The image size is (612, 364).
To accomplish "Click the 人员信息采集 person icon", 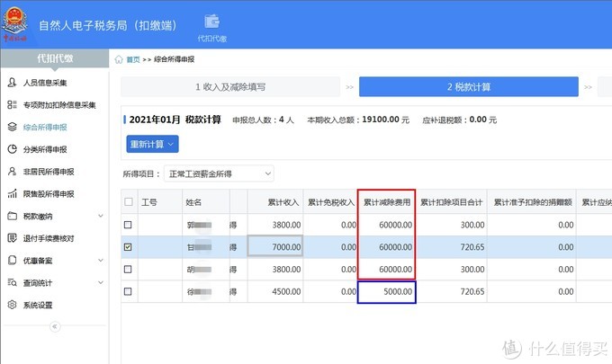I will [x=12, y=82].
